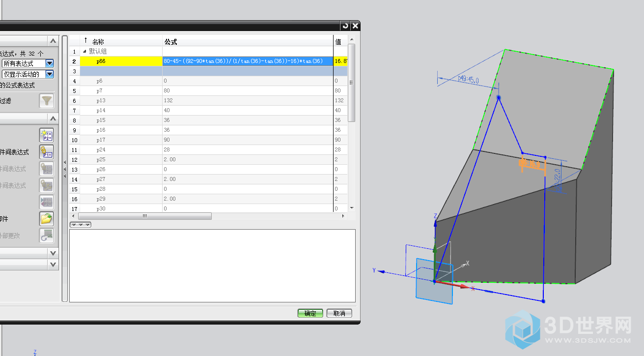This screenshot has width=644, height=356.
Task: Click the 132 formula cell
Action: tap(248, 100)
